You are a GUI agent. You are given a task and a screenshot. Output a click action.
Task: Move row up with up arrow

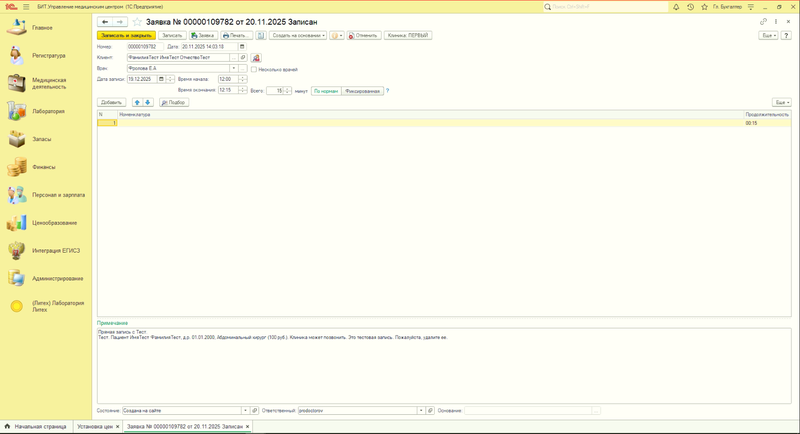point(137,102)
